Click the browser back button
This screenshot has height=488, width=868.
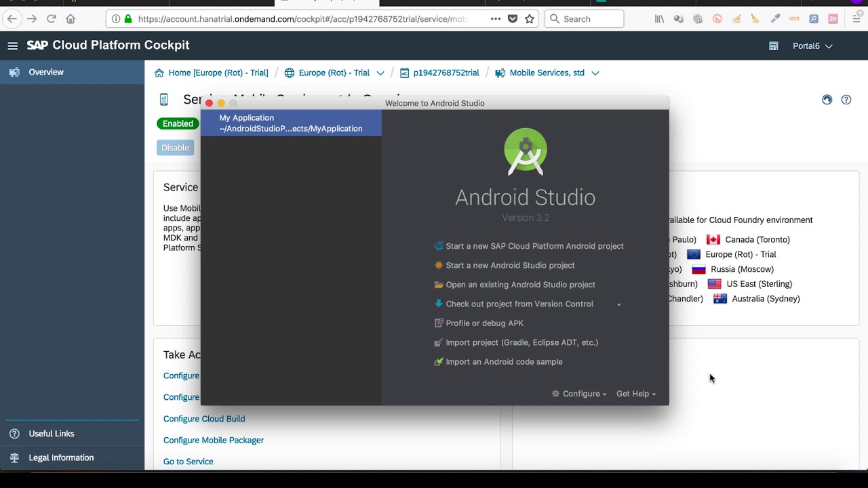coord(12,19)
